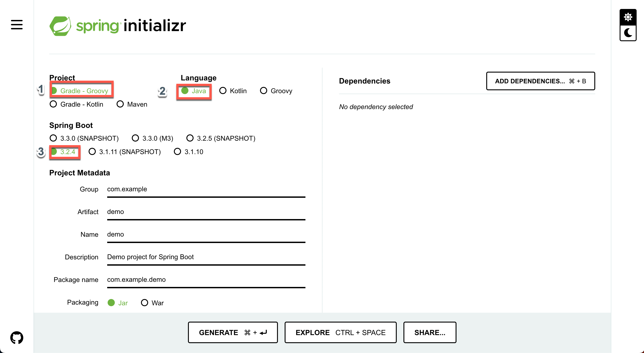Click the 'Dependencies' heading

[365, 81]
